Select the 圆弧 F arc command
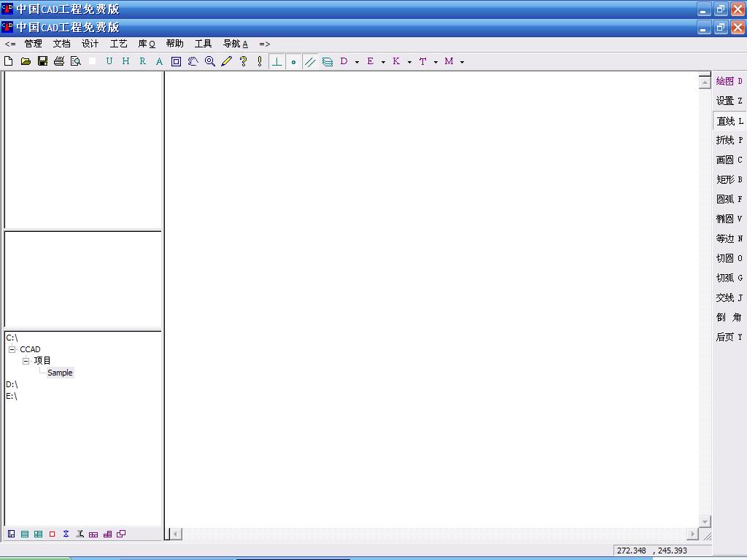 [729, 199]
